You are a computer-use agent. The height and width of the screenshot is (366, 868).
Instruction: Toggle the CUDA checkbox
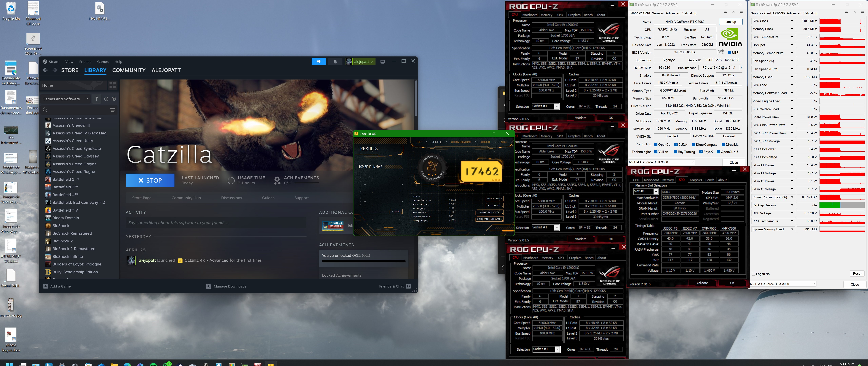pyautogui.click(x=676, y=145)
